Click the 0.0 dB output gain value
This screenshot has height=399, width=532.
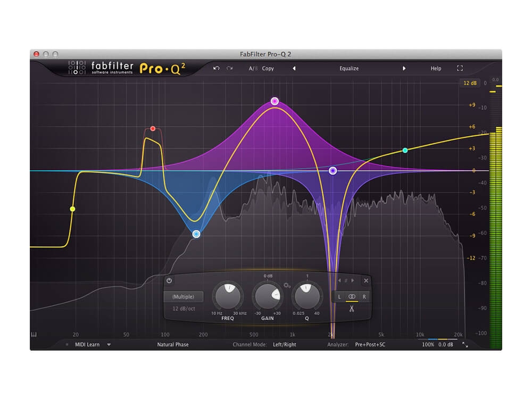tap(445, 344)
